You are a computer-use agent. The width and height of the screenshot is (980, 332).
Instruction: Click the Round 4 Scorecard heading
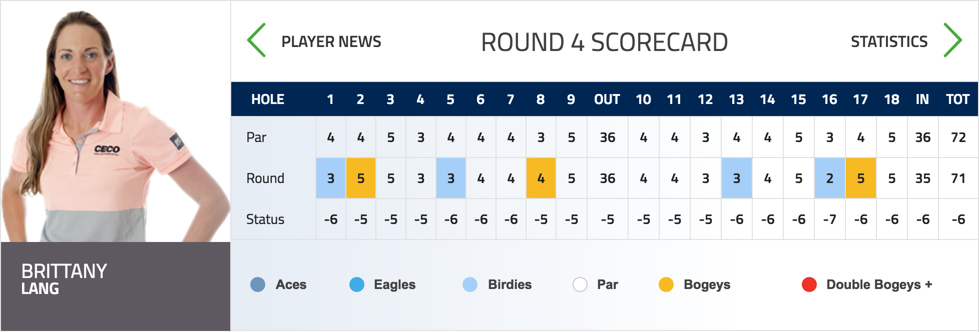tap(605, 42)
